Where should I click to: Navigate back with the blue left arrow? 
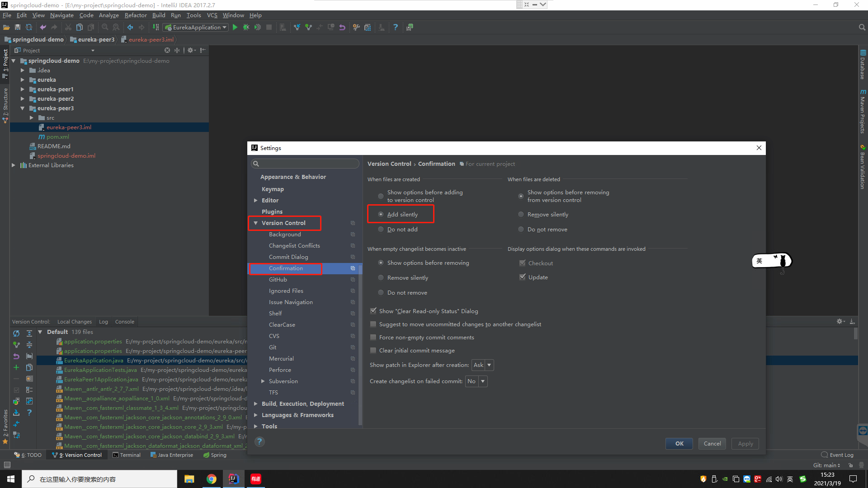pyautogui.click(x=130, y=28)
